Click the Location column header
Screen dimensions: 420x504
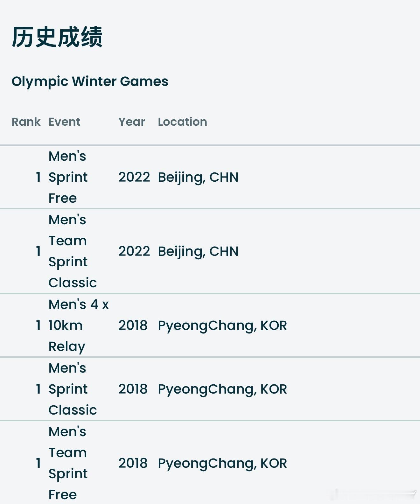point(182,122)
